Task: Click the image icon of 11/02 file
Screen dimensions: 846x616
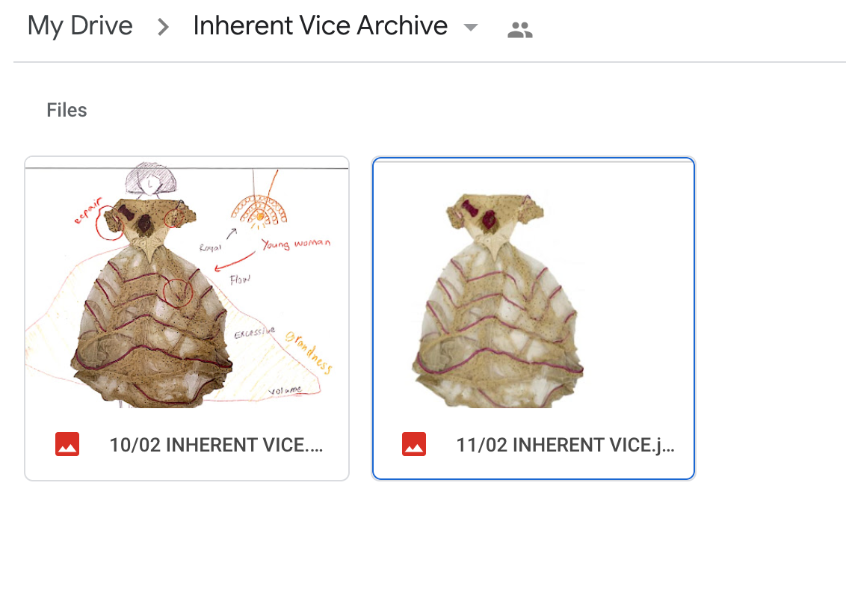Action: pos(414,444)
